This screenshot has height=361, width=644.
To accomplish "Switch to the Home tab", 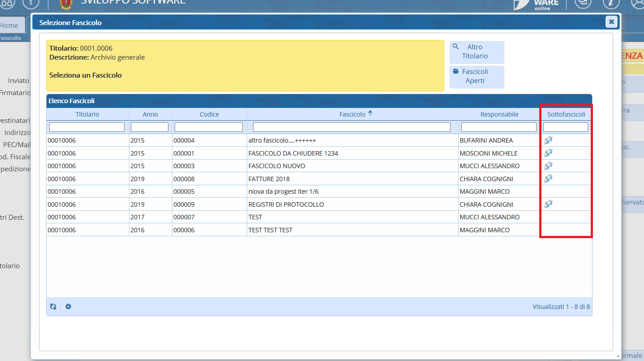I will (x=10, y=26).
